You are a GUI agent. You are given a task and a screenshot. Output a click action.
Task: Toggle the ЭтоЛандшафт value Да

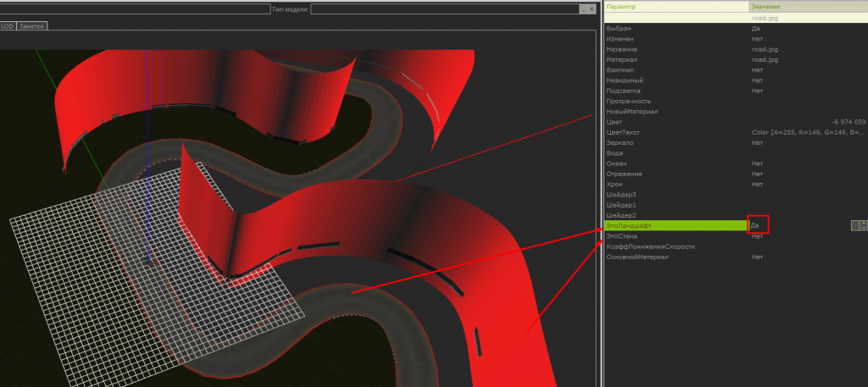coord(756,226)
